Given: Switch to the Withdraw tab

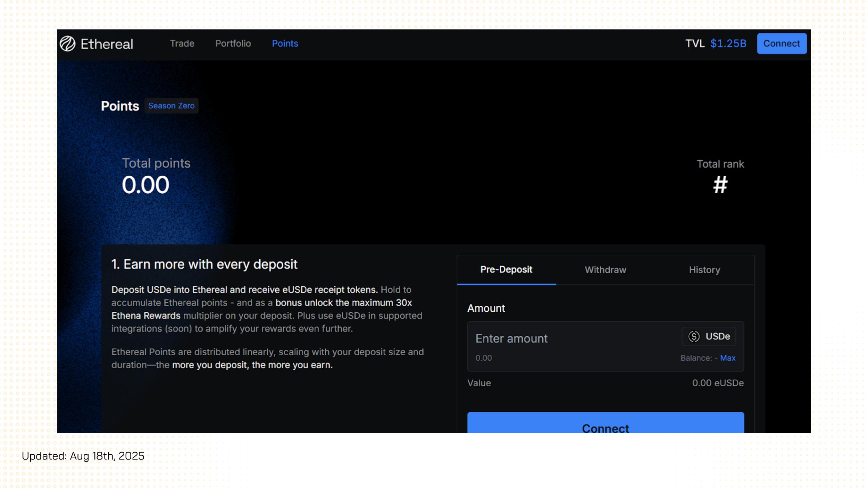Looking at the screenshot, I should click(x=605, y=270).
